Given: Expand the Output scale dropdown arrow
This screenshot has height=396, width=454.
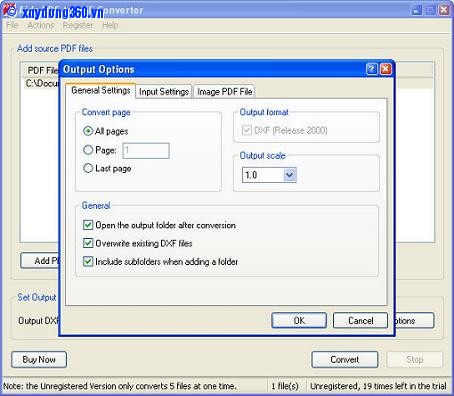Looking at the screenshot, I should (290, 175).
